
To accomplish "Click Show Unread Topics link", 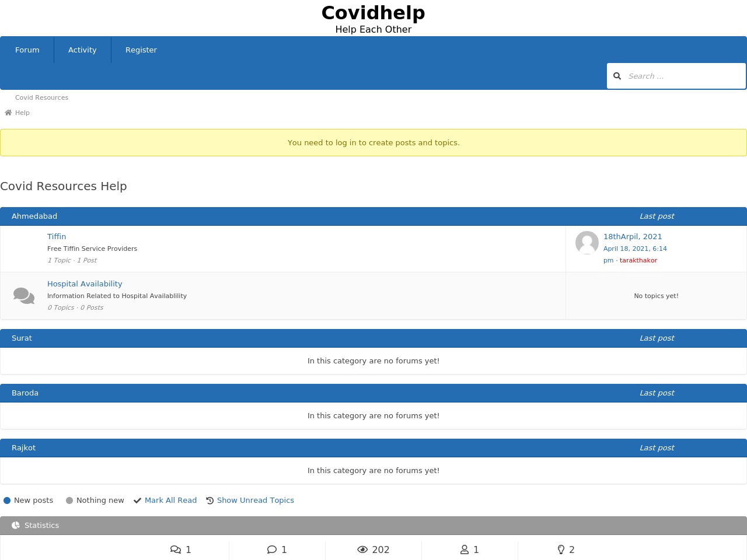I will tap(256, 501).
